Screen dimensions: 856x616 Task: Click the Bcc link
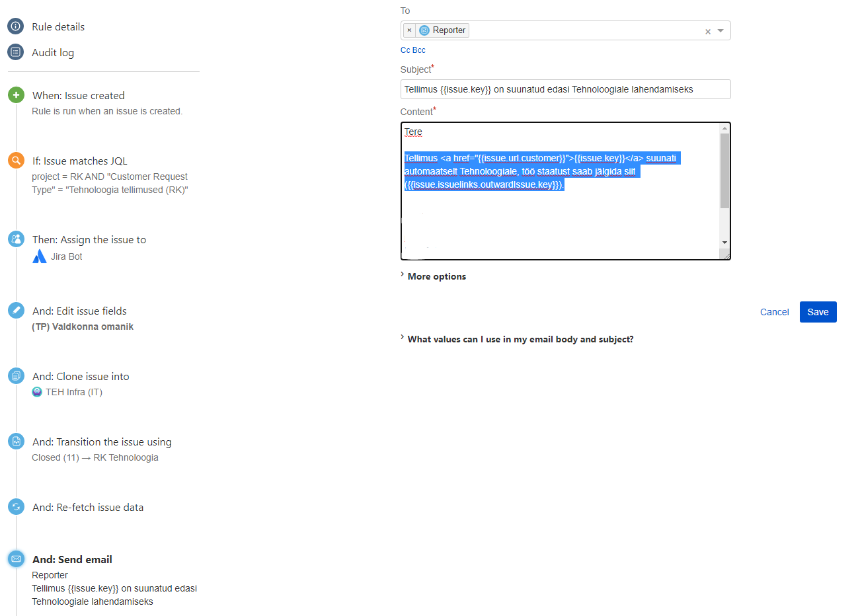coord(419,50)
